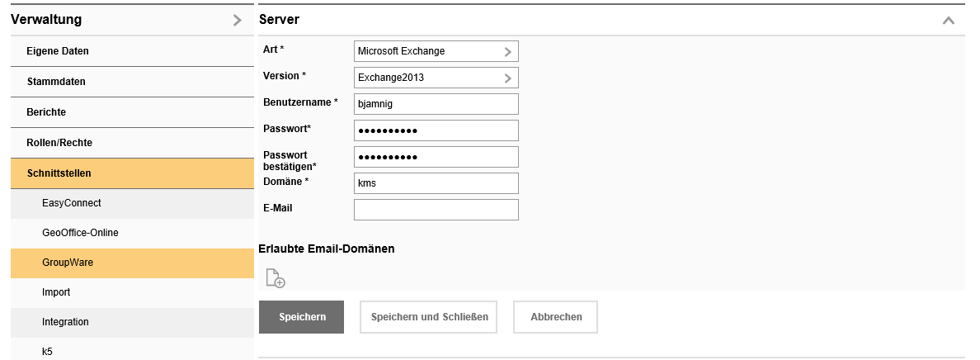This screenshot has height=360, width=980.
Task: Open Eigene Daten menu item
Action: click(x=58, y=51)
